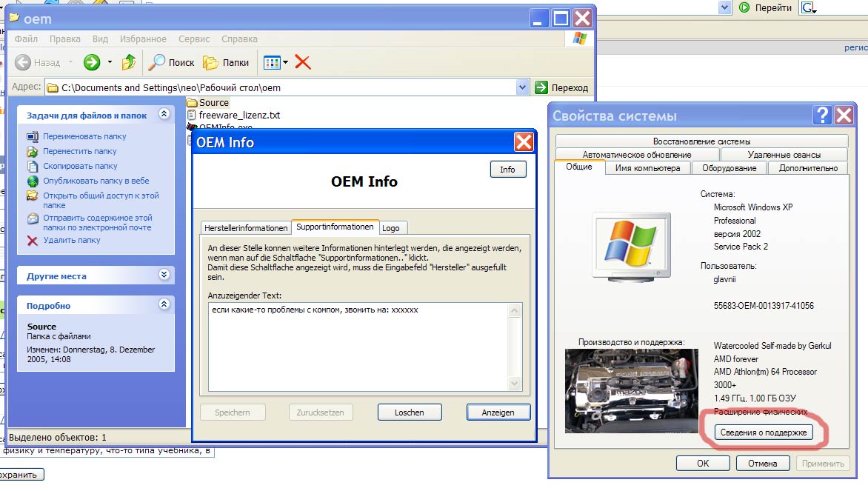The width and height of the screenshot is (868, 491).
Task: Open Search (Поиск) in Explorer toolbar
Action: point(172,62)
